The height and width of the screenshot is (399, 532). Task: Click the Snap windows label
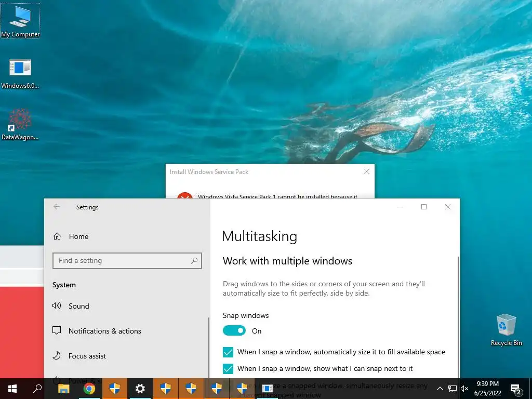click(246, 315)
